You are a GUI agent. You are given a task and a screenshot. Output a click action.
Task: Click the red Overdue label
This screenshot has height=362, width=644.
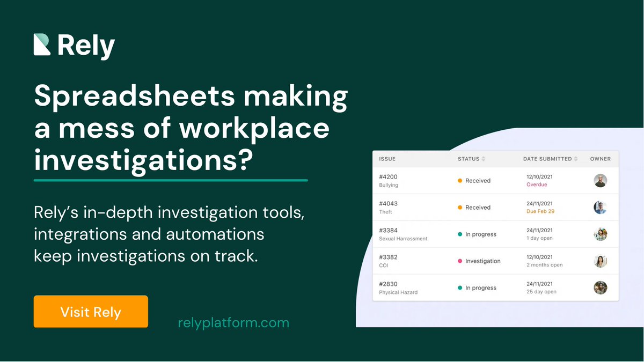click(x=537, y=184)
